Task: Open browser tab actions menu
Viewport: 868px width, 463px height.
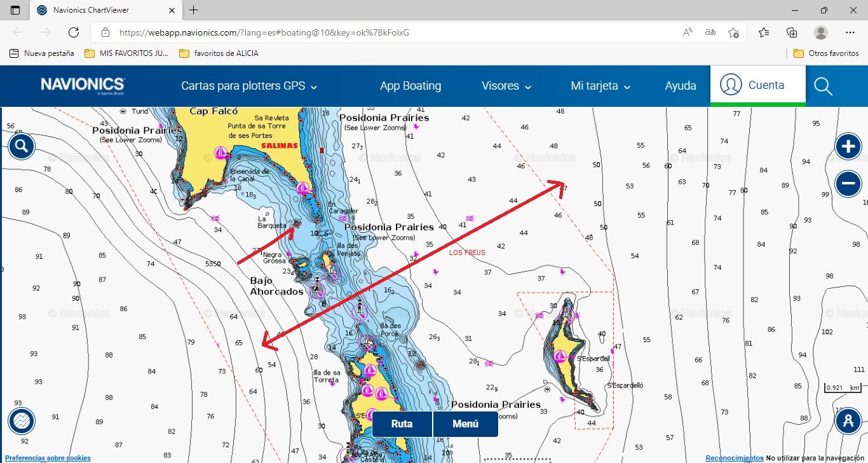Action: (x=15, y=10)
